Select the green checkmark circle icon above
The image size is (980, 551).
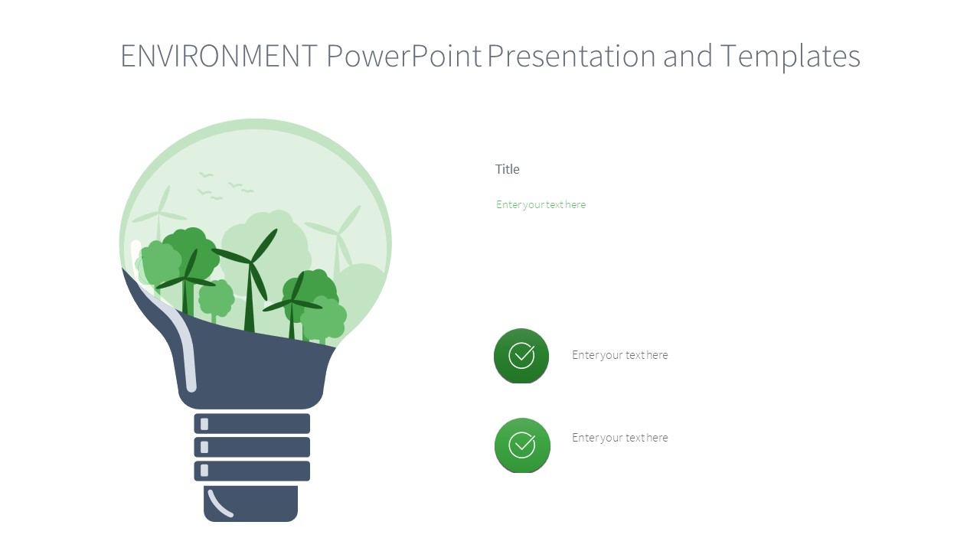tap(521, 356)
